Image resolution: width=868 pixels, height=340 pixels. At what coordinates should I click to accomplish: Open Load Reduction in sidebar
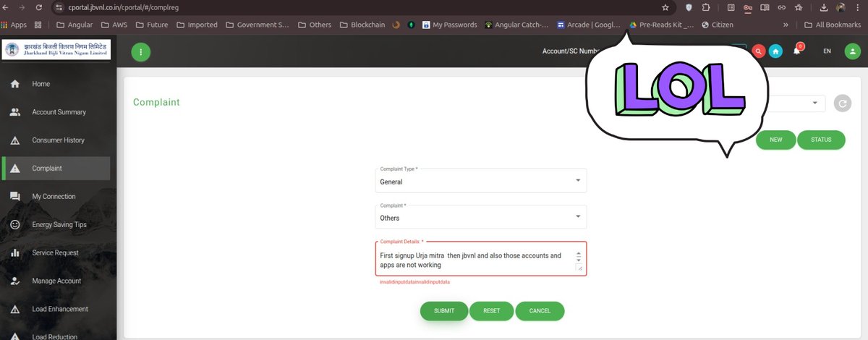[56, 336]
